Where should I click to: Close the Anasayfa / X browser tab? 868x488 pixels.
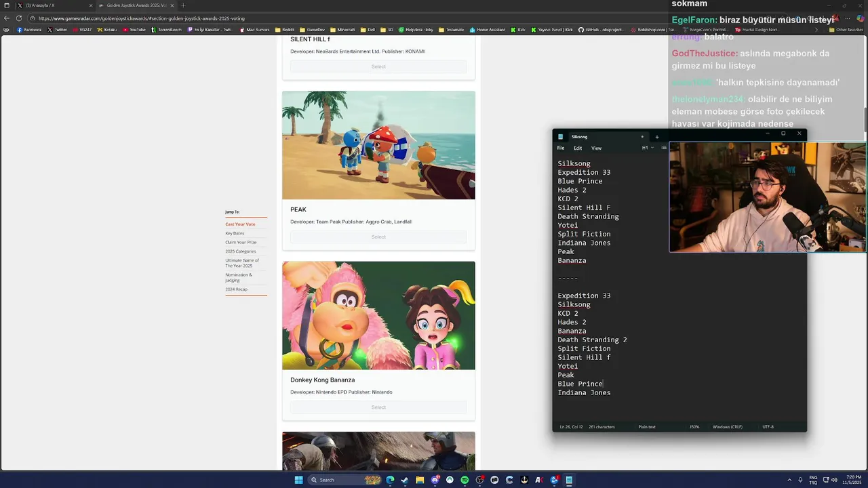click(x=91, y=5)
